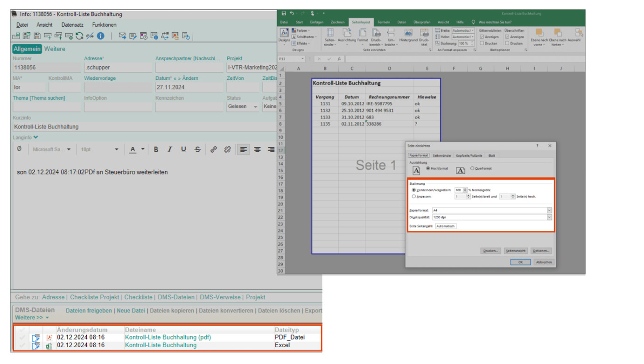Click the send email envelope icon

(122, 36)
